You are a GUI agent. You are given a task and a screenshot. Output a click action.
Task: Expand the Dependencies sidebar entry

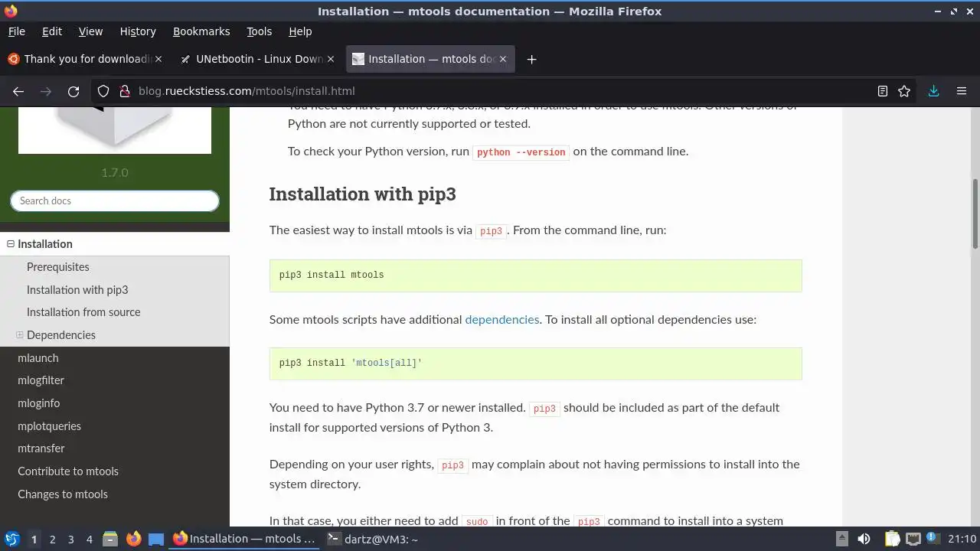point(20,335)
